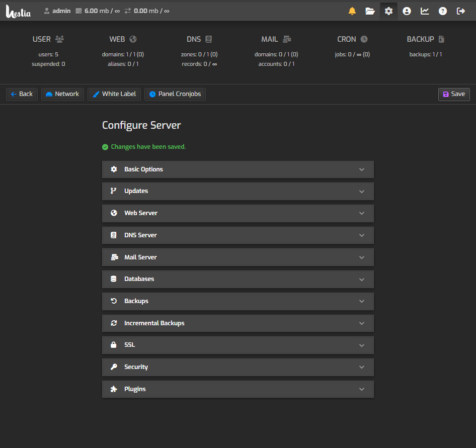Open the Network settings button
This screenshot has height=448, width=476.
click(x=62, y=95)
